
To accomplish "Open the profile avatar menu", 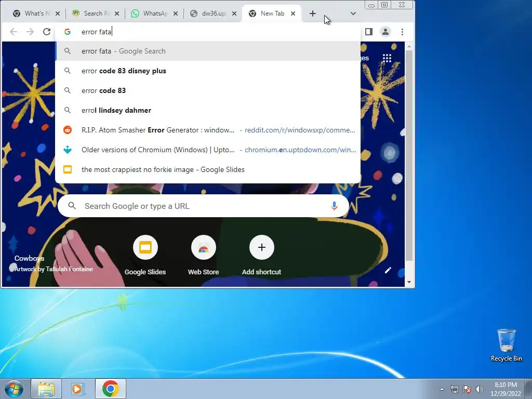I will (385, 32).
